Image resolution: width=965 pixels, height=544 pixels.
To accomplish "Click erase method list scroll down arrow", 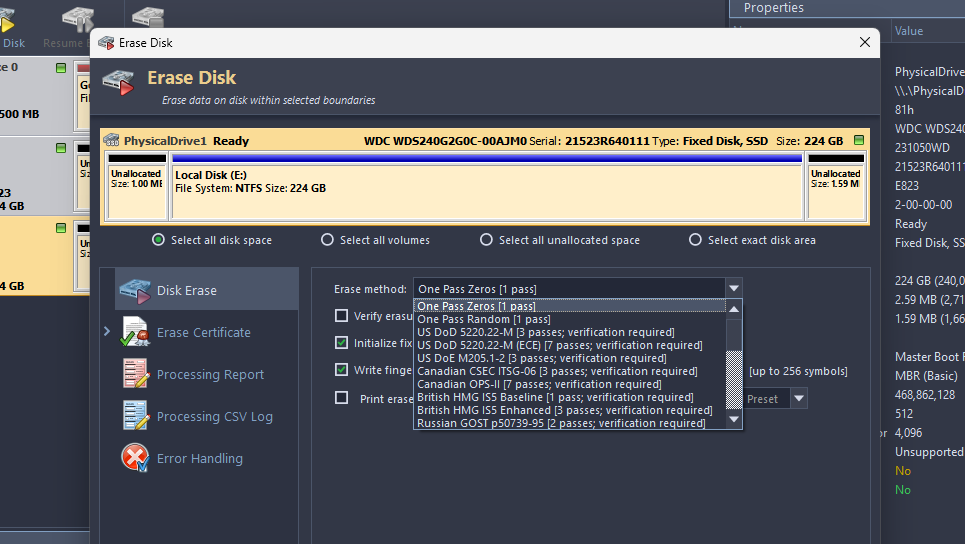I will (x=735, y=421).
